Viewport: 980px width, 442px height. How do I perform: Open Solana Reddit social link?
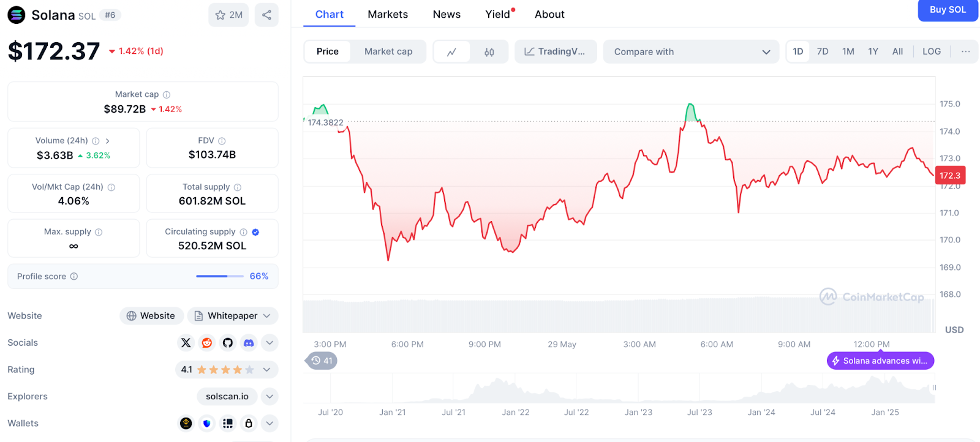point(207,343)
